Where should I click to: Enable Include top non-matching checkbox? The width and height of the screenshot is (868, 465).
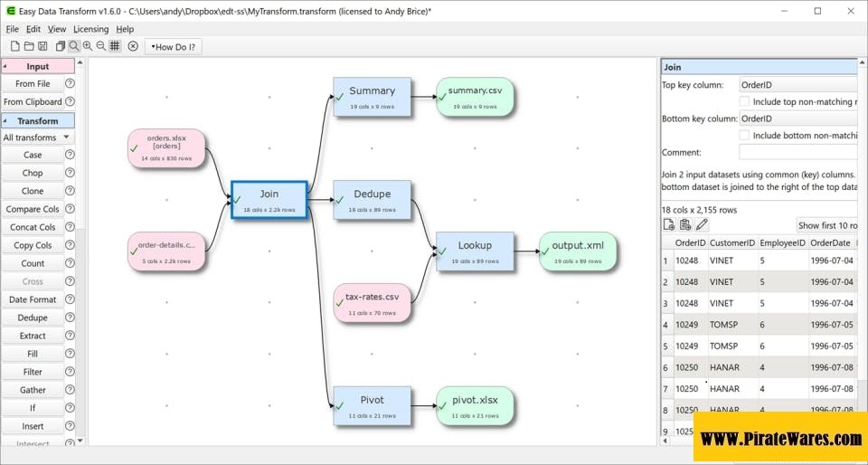[744, 102]
